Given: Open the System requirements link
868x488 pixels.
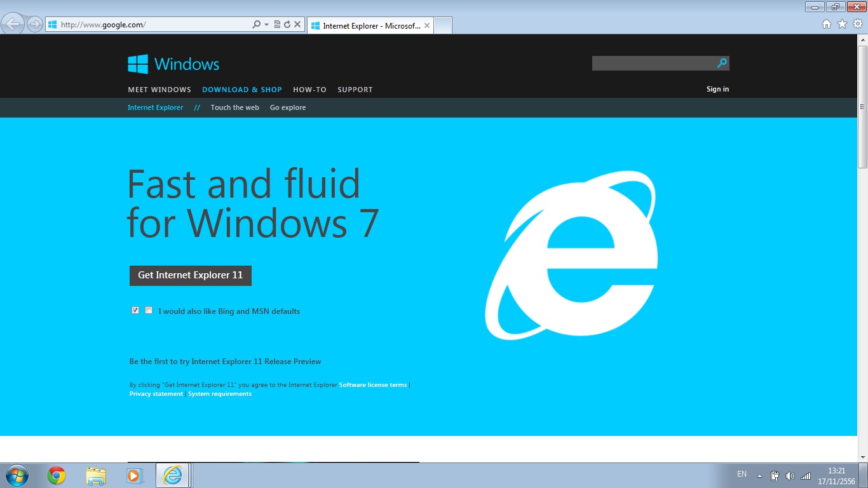Looking at the screenshot, I should click(220, 394).
